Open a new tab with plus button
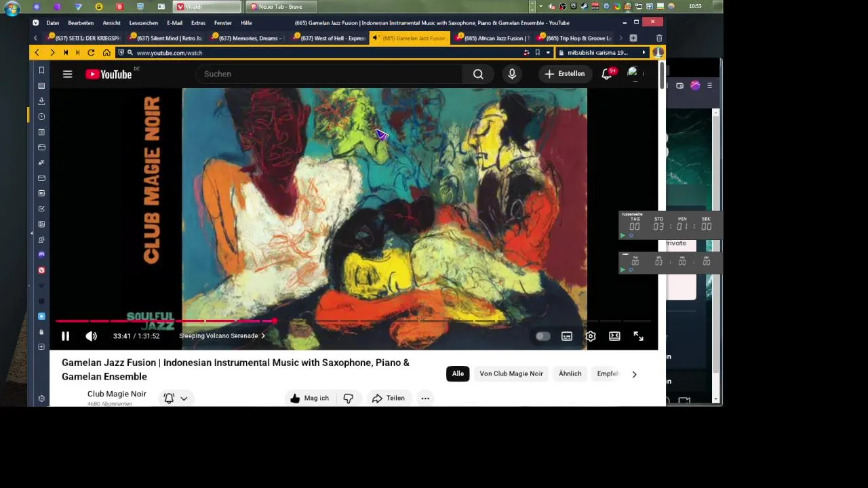This screenshot has width=868, height=488. point(633,38)
